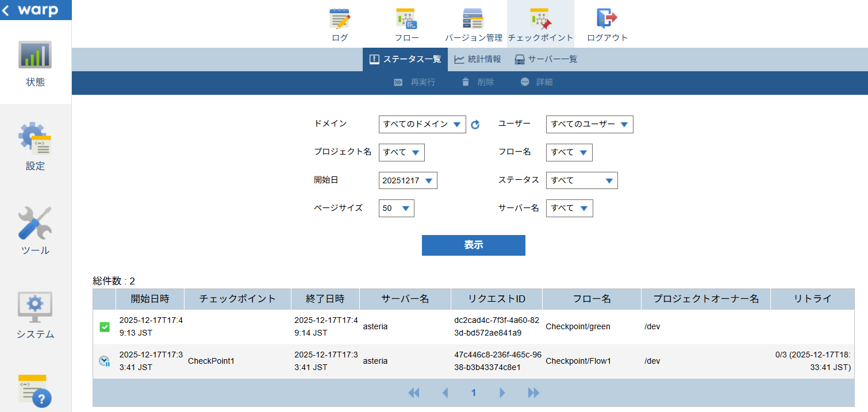
Task: Click the retry value 0/3 cell
Action: click(x=813, y=361)
